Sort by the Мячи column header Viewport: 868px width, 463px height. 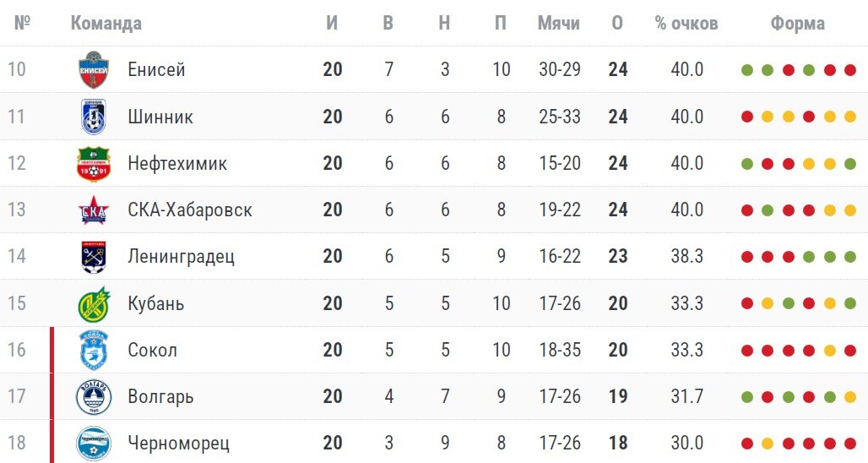pos(559,24)
